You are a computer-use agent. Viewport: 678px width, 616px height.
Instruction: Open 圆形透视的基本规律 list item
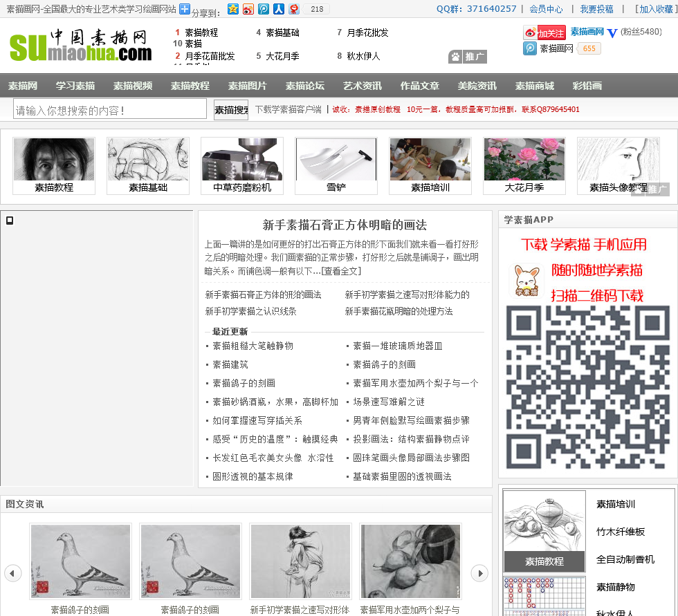[253, 476]
